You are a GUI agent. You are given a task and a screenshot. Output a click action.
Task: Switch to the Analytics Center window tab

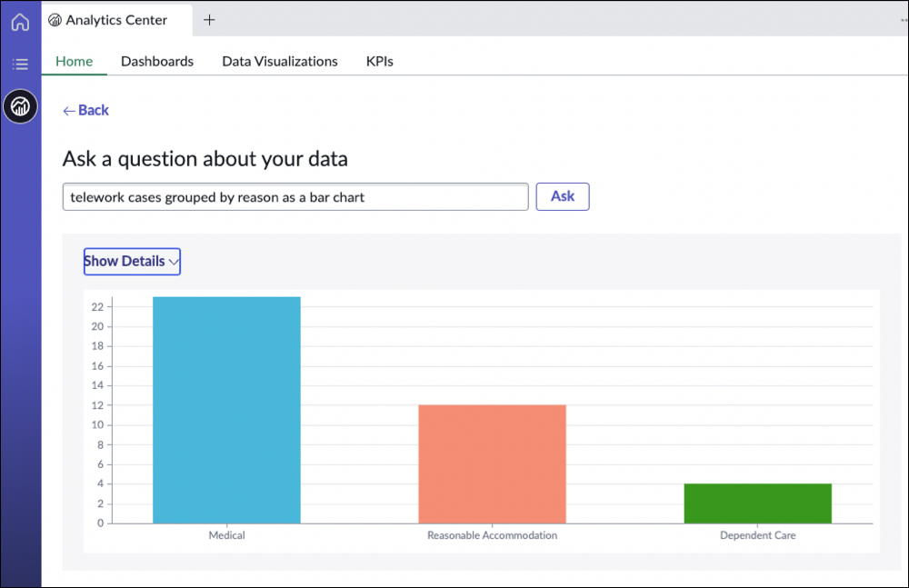pos(116,20)
